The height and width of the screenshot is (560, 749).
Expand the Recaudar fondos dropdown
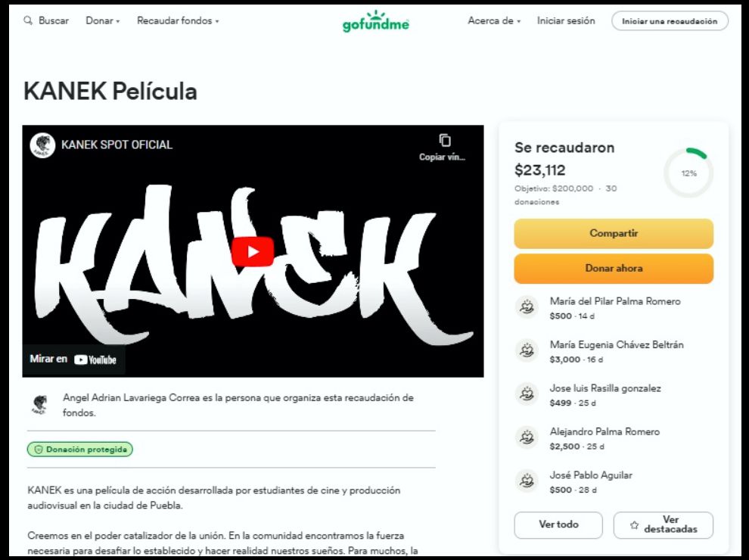click(178, 21)
